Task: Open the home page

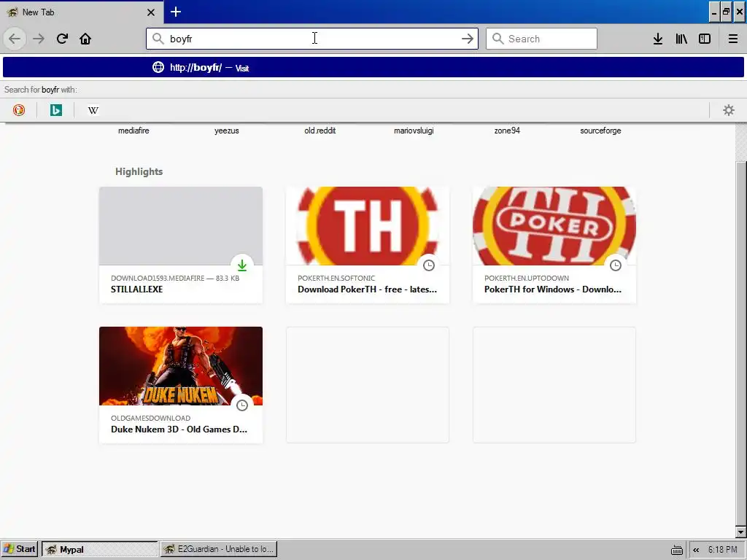Action: pyautogui.click(x=85, y=39)
